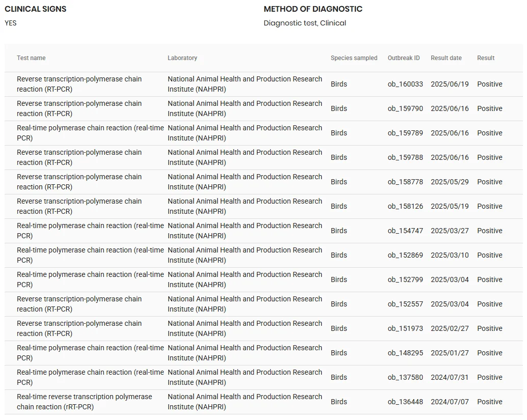The height and width of the screenshot is (420, 527).
Task: Click result date 2025/03/10
Action: tap(450, 255)
